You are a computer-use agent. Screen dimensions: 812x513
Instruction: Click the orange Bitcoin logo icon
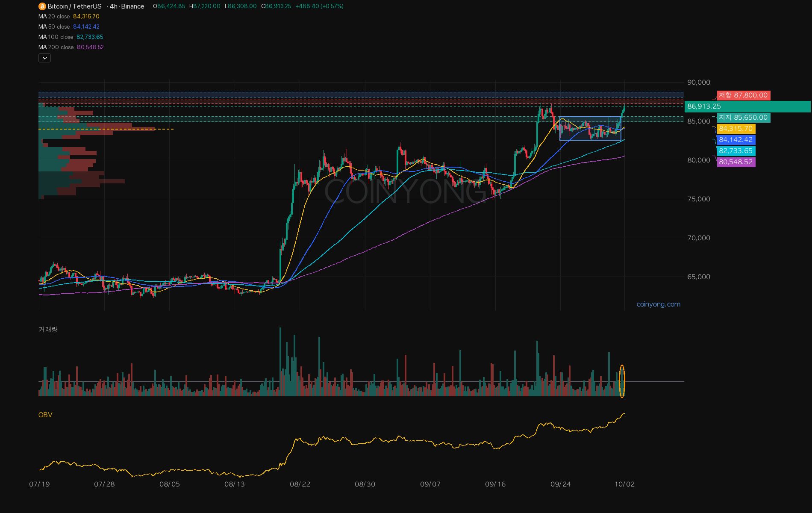(42, 6)
